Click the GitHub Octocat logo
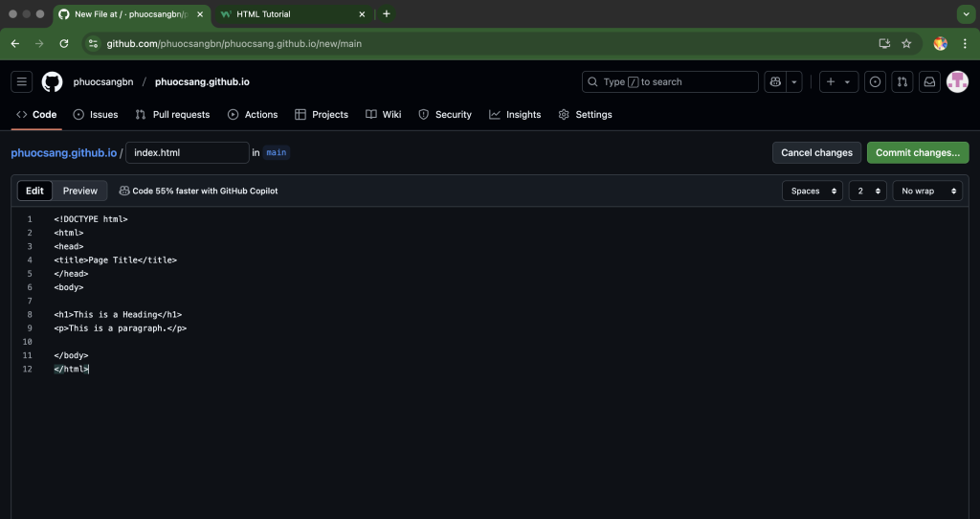 [x=52, y=82]
